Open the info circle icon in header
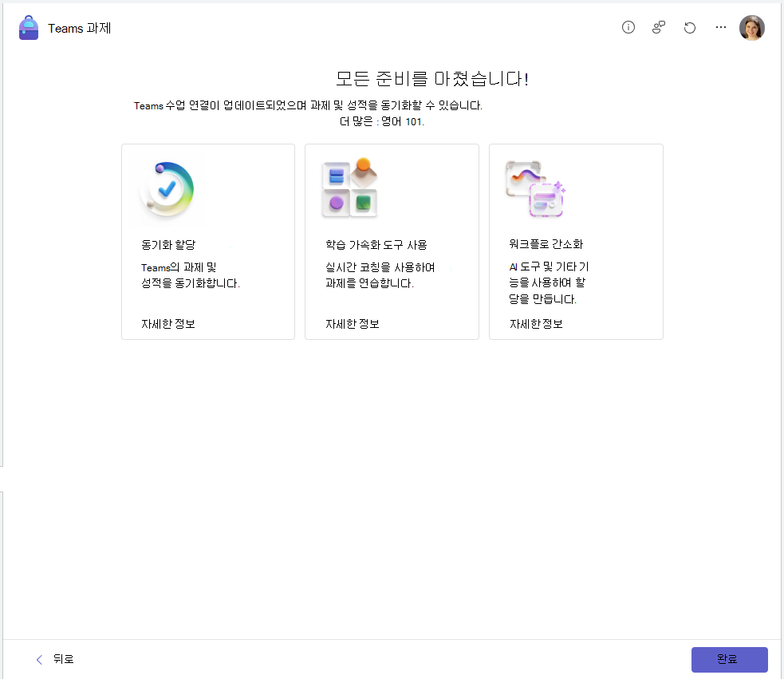 click(628, 27)
